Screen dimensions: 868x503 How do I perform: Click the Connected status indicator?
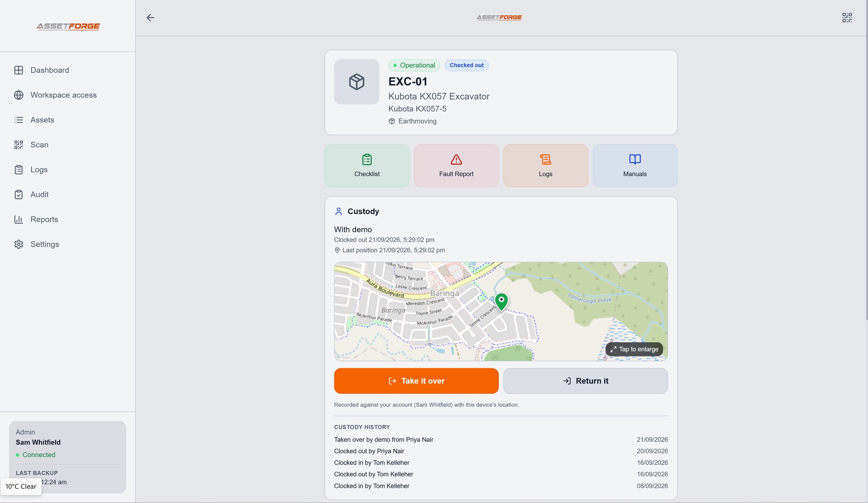click(36, 455)
